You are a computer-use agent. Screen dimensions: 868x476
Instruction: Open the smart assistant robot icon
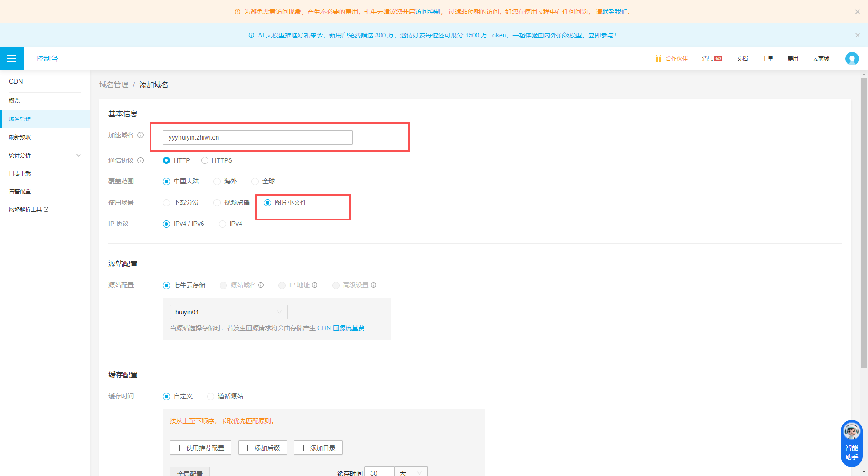[851, 443]
